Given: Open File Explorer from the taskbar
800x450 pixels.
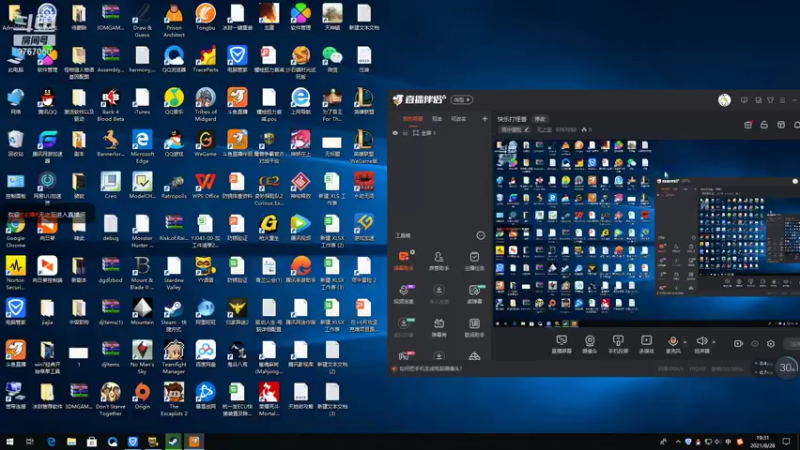Looking at the screenshot, I should [71, 441].
